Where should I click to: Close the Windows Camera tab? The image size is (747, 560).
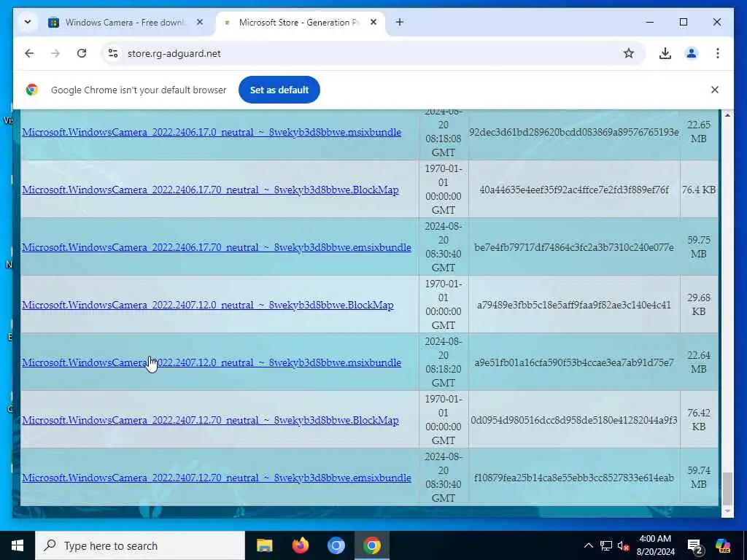pyautogui.click(x=200, y=23)
